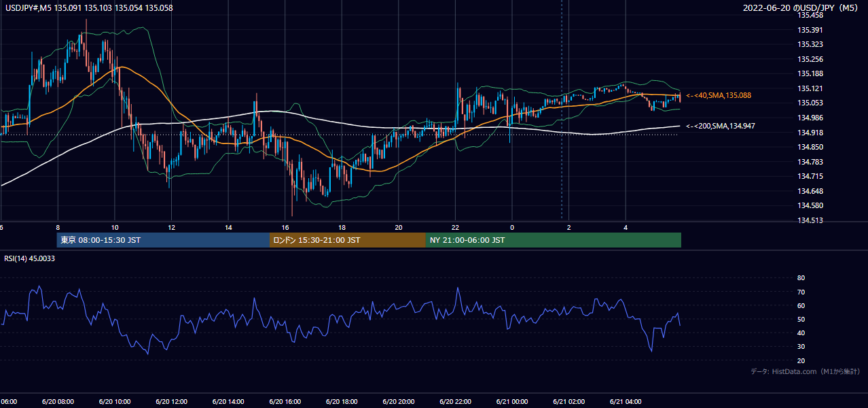Click hour label 10 under price chart

(115, 228)
